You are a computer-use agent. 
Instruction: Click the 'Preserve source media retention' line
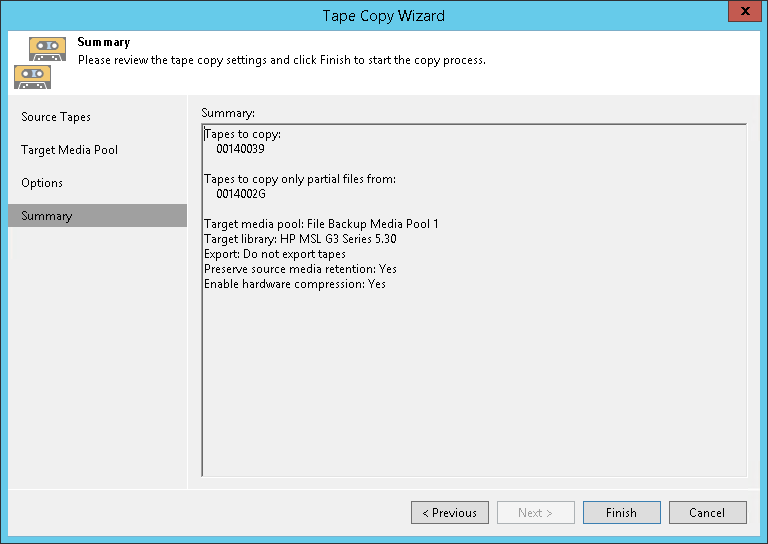(x=300, y=269)
